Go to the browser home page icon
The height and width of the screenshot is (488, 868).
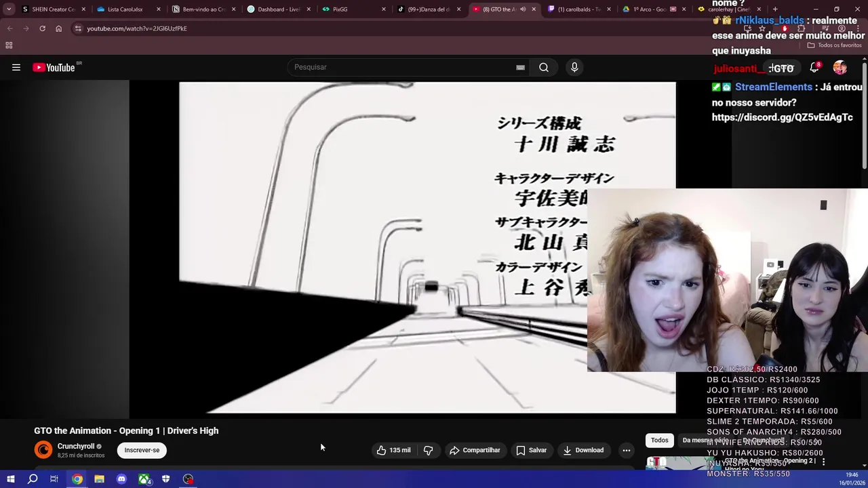click(58, 28)
